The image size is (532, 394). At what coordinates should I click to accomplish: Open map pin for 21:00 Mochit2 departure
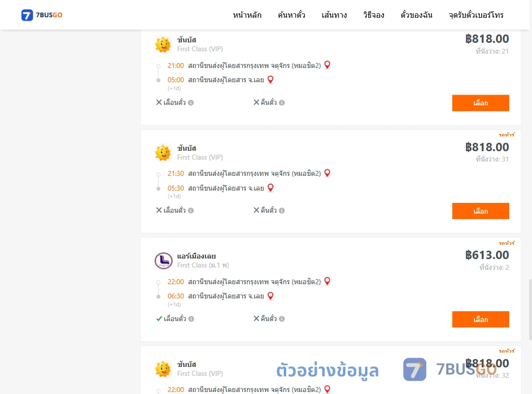[x=327, y=65]
